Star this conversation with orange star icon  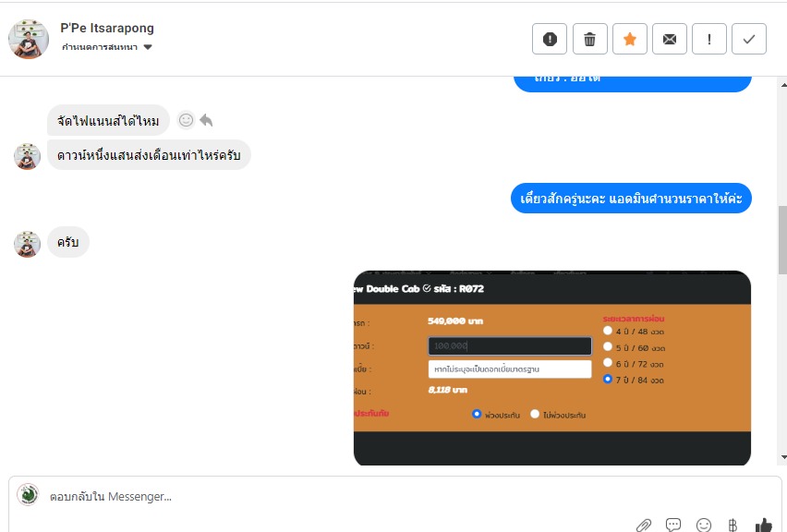[629, 39]
